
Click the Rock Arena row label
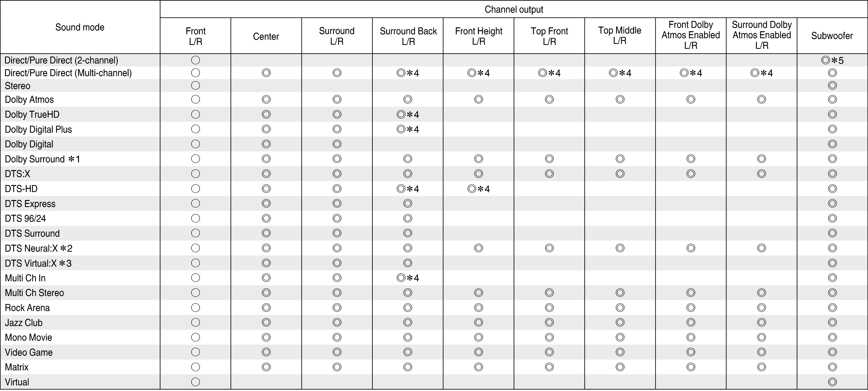point(27,308)
